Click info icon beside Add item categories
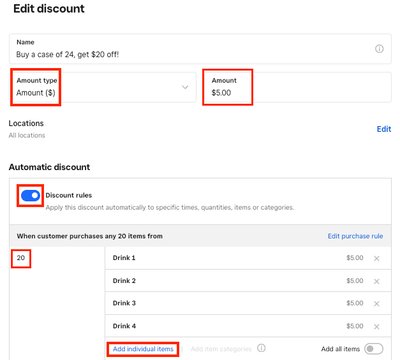The height and width of the screenshot is (360, 400). coord(261,348)
